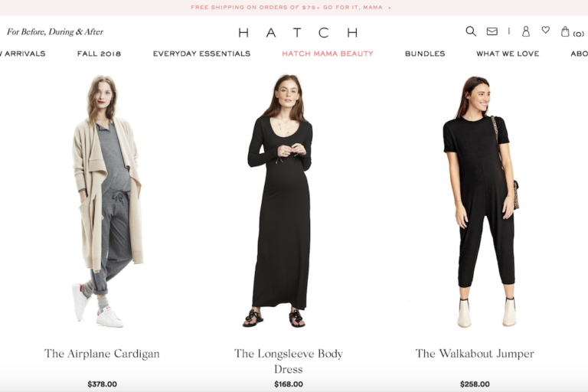Open the account person icon
The image size is (588, 392).
526,31
